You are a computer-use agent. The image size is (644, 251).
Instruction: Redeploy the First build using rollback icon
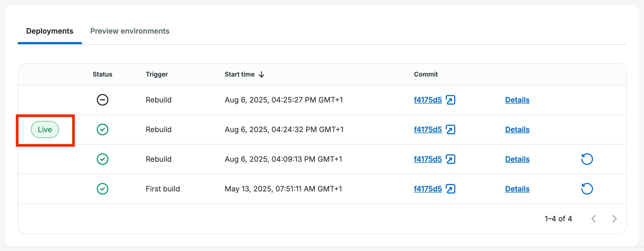coord(587,189)
